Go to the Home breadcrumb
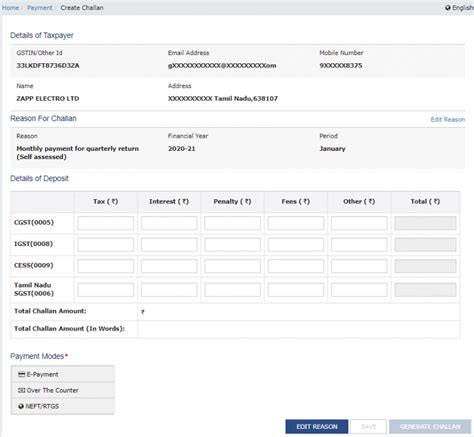Viewport: 474px width, 437px height. click(10, 8)
